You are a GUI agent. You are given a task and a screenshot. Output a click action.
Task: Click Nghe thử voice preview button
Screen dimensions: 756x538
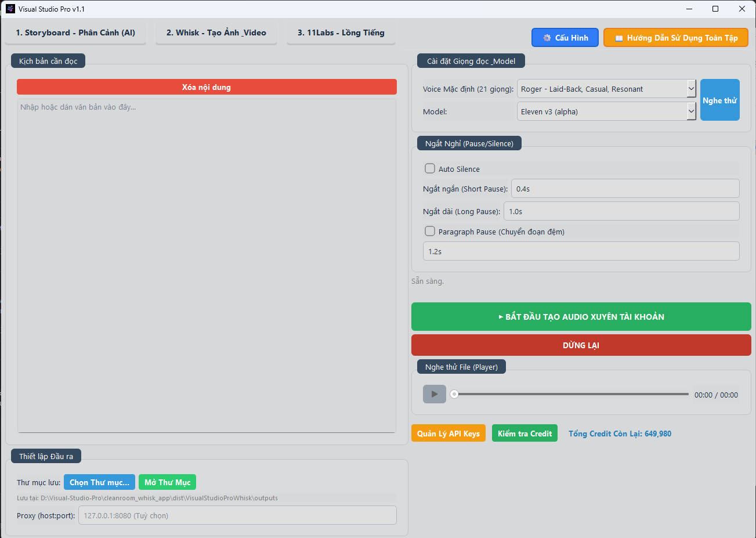[719, 100]
